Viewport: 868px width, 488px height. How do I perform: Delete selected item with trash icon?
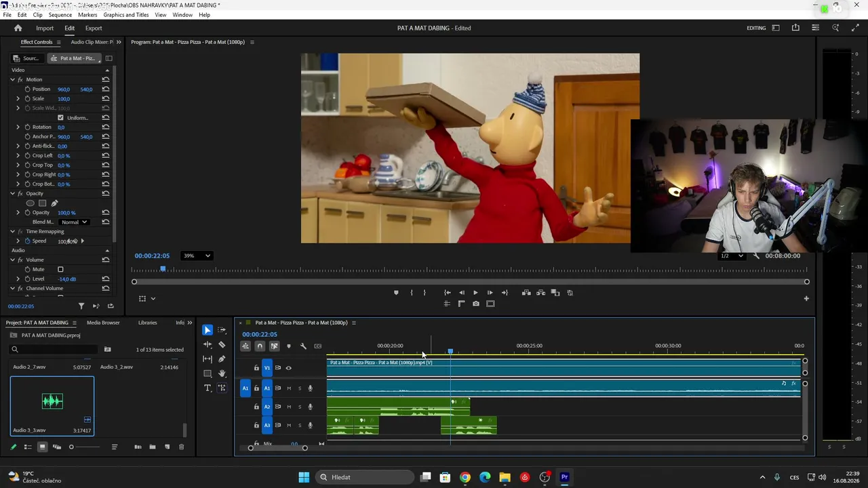pos(181,447)
